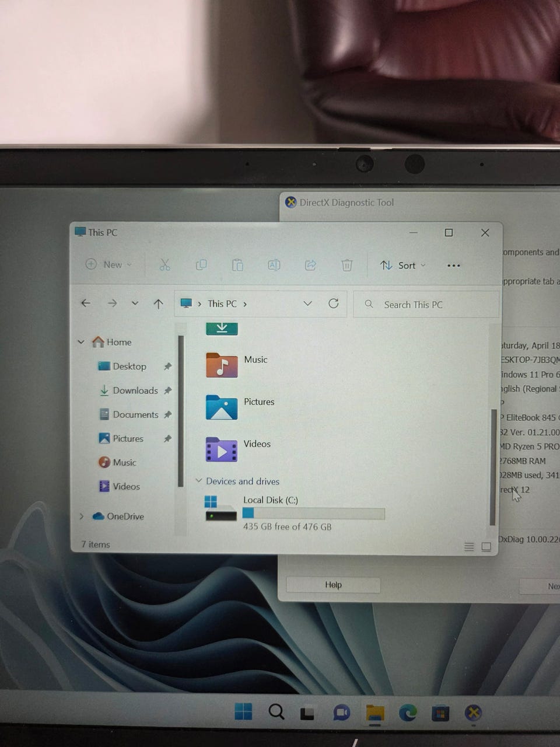Click the "435 GB free of 476 GB" text
The height and width of the screenshot is (747, 560).
point(287,526)
